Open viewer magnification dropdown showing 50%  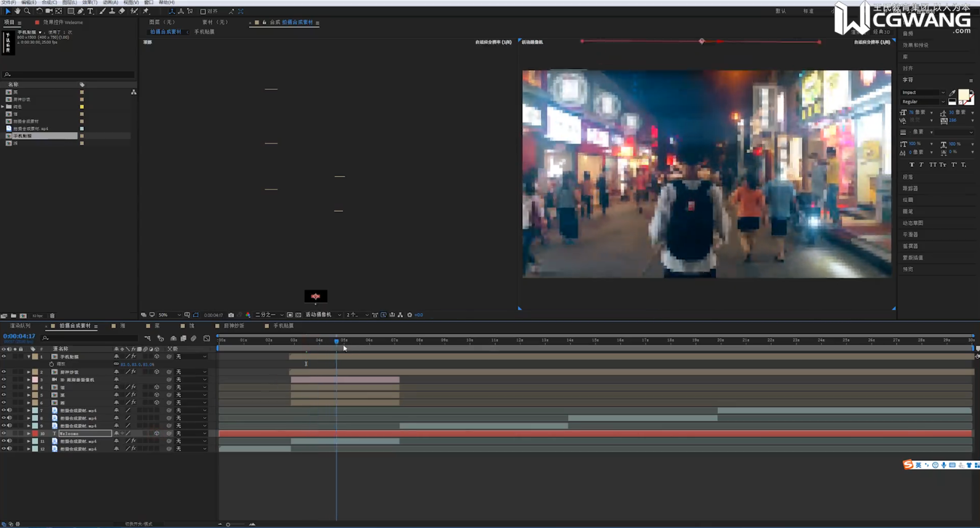pos(169,315)
